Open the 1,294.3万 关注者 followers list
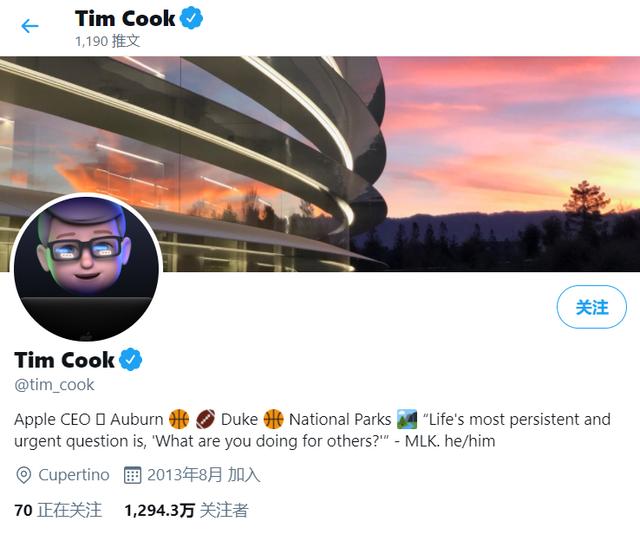640x541 pixels. point(186,510)
